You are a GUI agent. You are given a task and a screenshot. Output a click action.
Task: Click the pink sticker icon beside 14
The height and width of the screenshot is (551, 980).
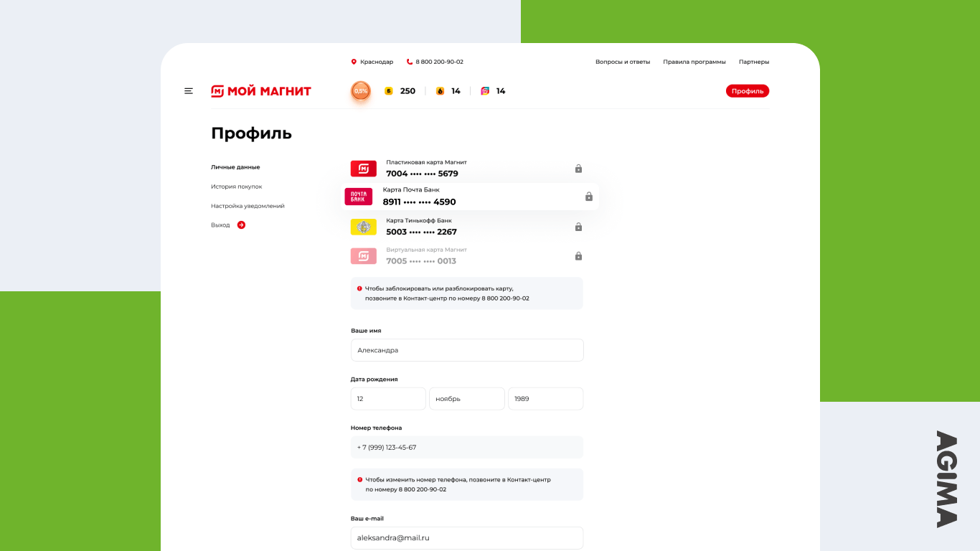pyautogui.click(x=485, y=91)
